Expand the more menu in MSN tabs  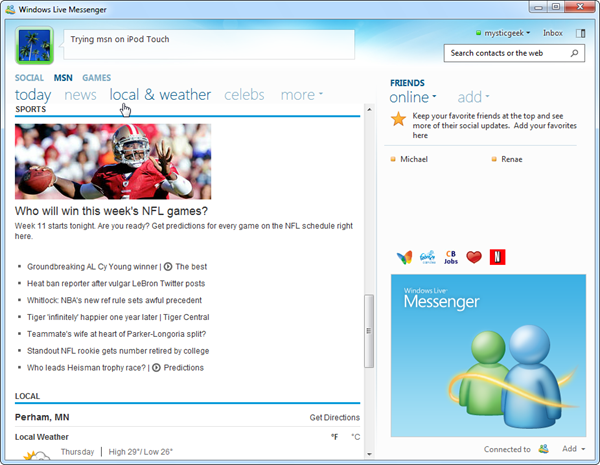click(x=301, y=95)
